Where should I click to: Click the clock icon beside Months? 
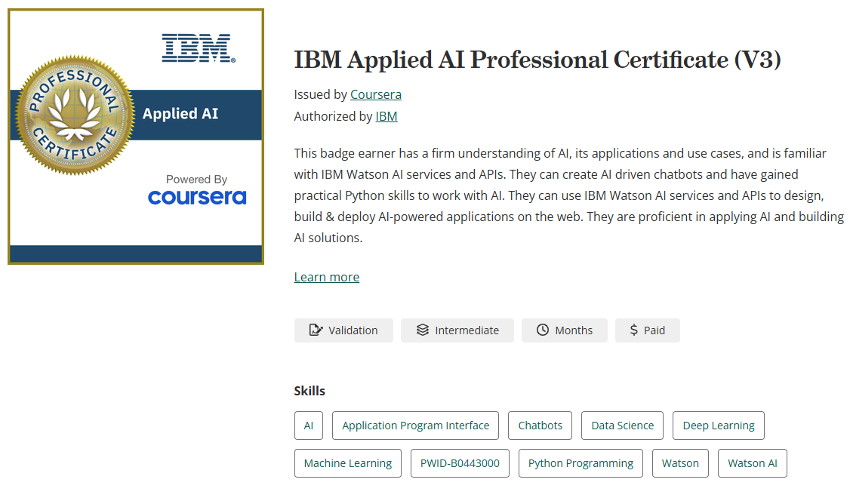point(543,330)
